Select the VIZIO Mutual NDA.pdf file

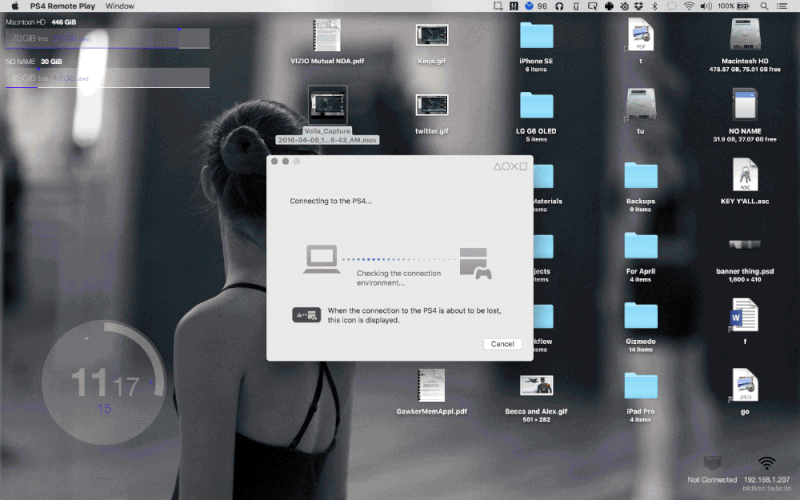point(326,37)
